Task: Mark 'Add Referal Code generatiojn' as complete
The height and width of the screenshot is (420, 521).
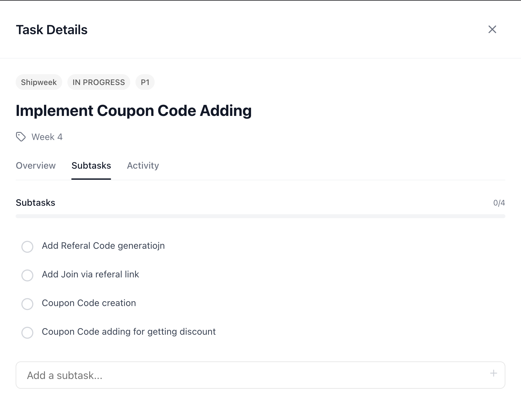Action: (27, 247)
